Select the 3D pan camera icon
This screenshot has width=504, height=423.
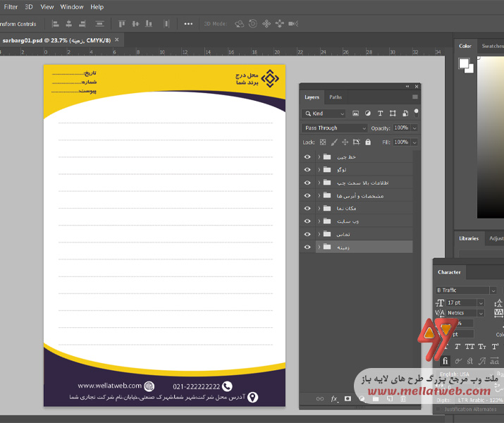point(266,24)
